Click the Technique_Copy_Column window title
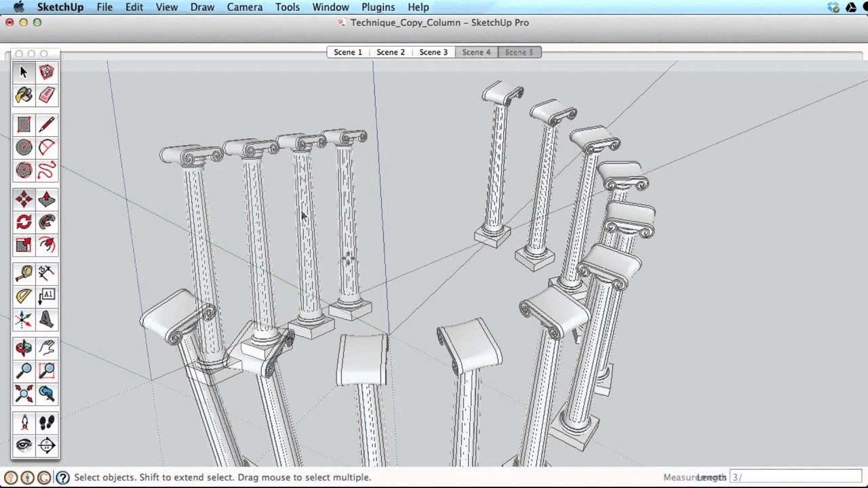 click(439, 22)
